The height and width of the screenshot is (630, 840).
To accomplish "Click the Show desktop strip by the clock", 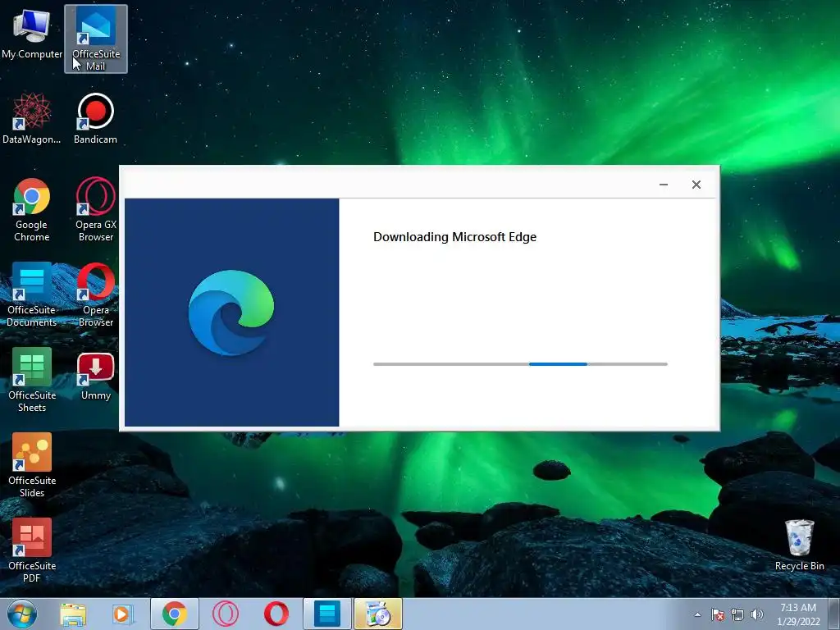I will [834, 614].
